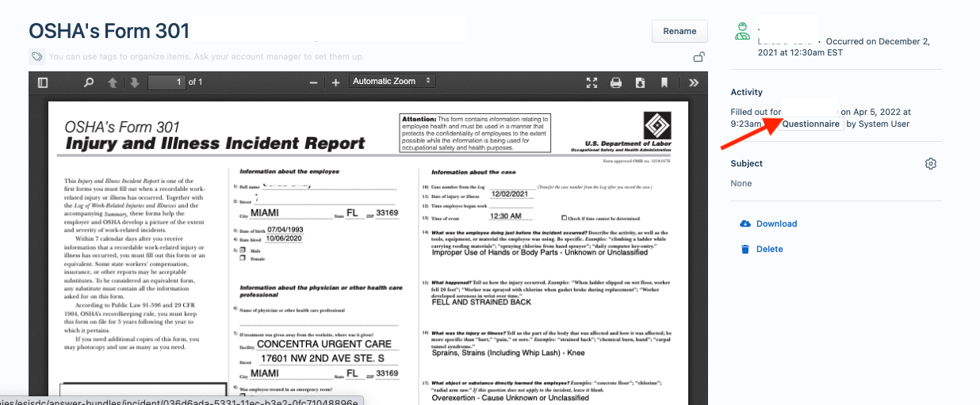Screen dimensions: 980x405
Task: Download PDF via toolbar icon
Action: point(640,82)
